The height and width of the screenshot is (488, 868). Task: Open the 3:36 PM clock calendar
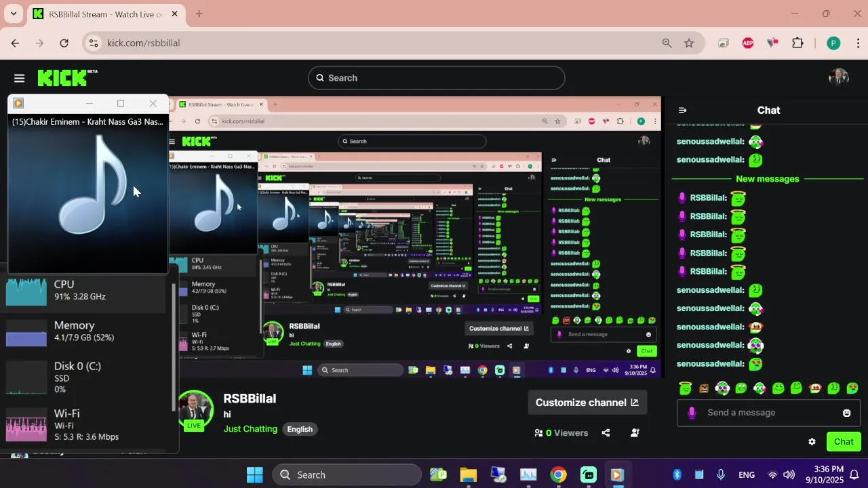(824, 474)
